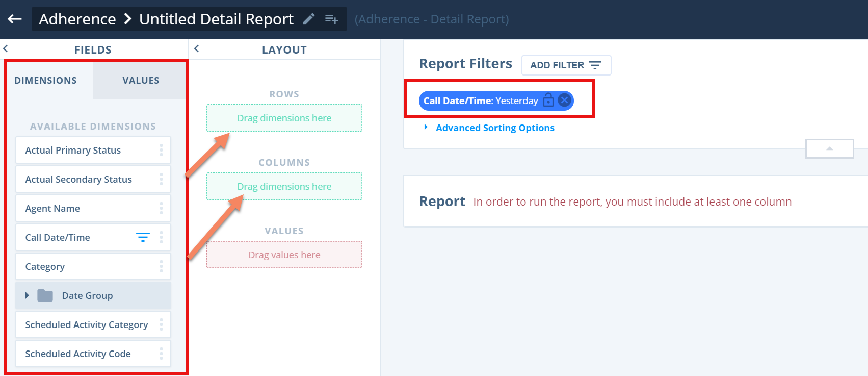Select the Category dimension
The image size is (868, 376).
93,266
